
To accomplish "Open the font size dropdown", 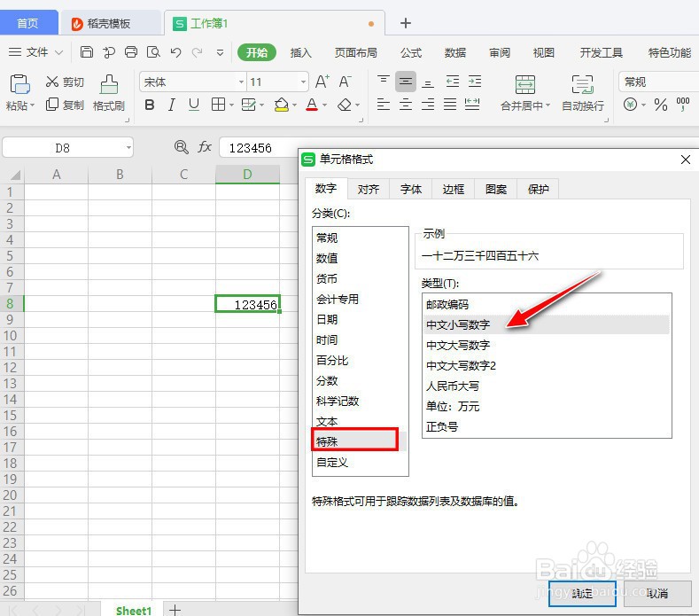I will 303,82.
